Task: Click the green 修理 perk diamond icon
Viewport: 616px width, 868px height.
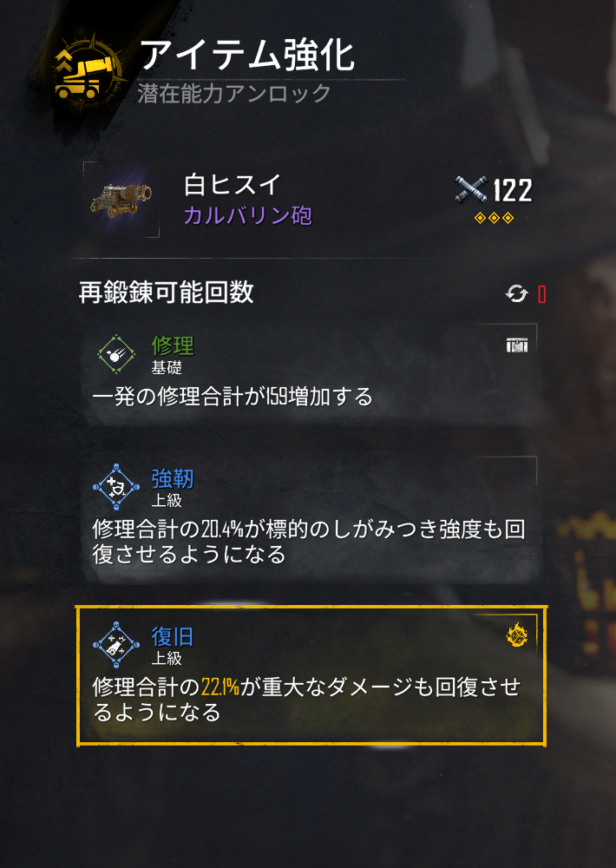Action: tap(116, 354)
